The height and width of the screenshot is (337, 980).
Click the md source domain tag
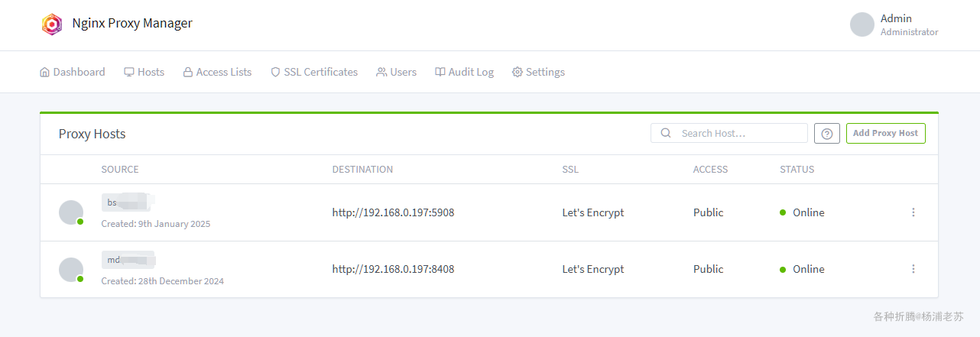coord(128,260)
